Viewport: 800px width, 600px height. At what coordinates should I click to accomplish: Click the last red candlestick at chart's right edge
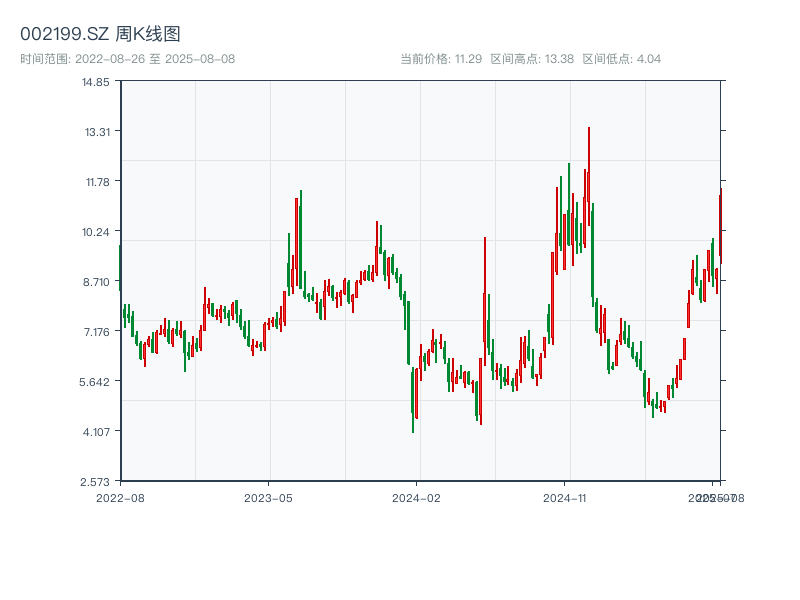pos(720,225)
